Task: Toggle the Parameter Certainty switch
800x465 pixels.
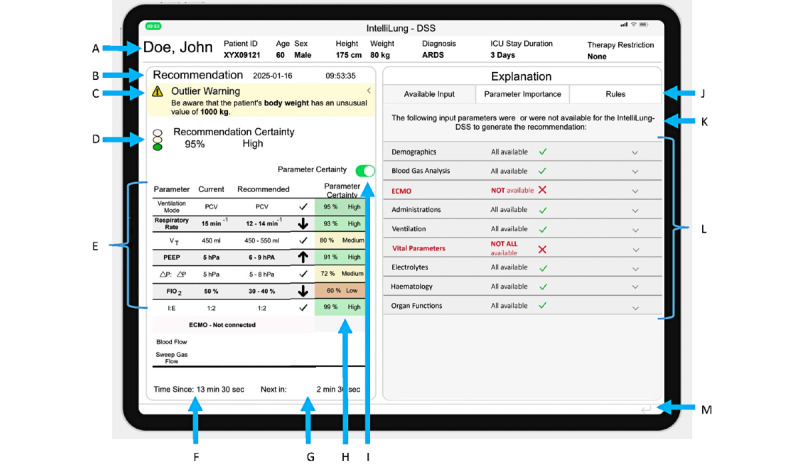Action: 365,170
